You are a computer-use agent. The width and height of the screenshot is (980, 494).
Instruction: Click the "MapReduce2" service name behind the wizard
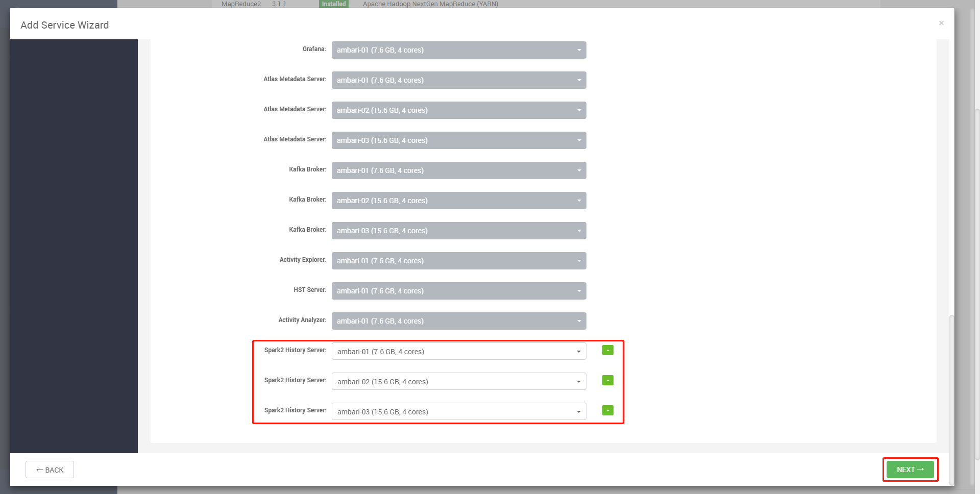point(241,4)
